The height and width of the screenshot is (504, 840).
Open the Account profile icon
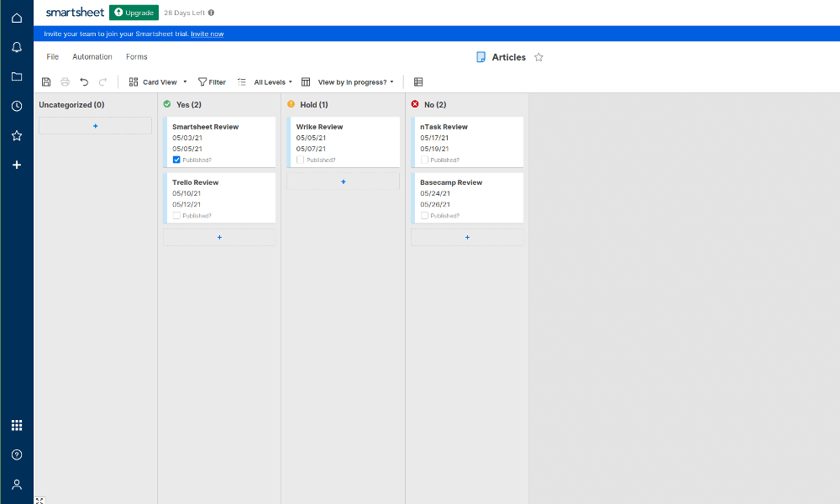[17, 485]
